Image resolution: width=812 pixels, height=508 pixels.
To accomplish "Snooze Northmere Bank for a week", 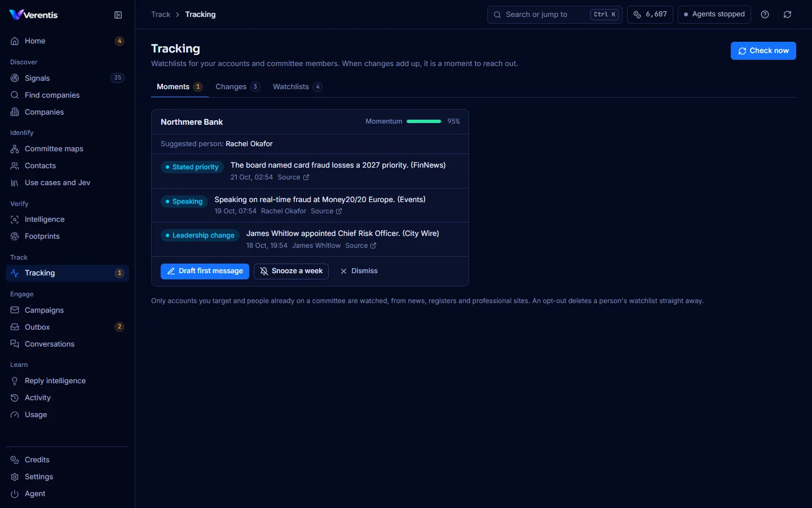I will pos(291,271).
